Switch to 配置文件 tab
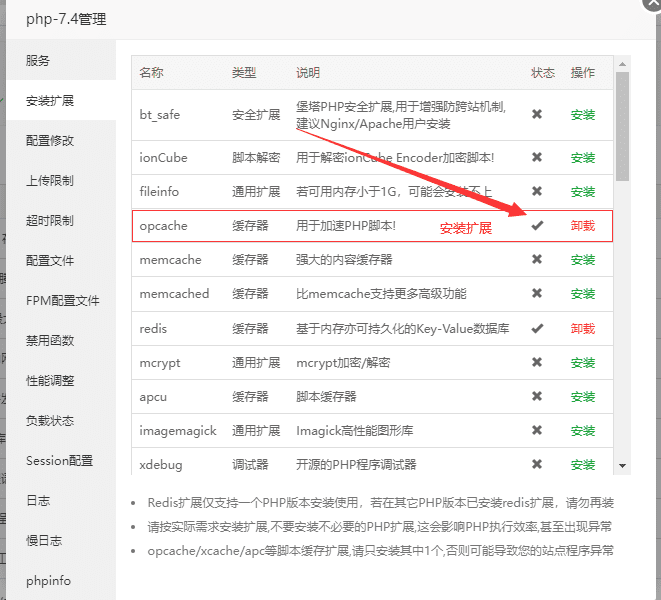 click(x=61, y=261)
